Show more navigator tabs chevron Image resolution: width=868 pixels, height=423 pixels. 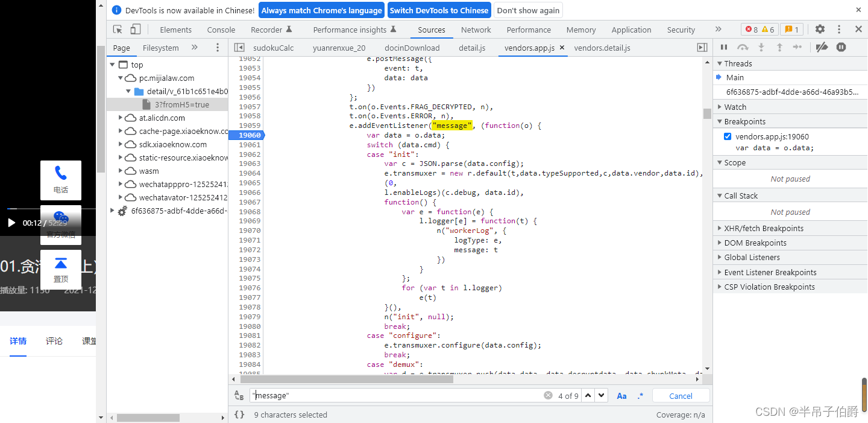tap(194, 47)
